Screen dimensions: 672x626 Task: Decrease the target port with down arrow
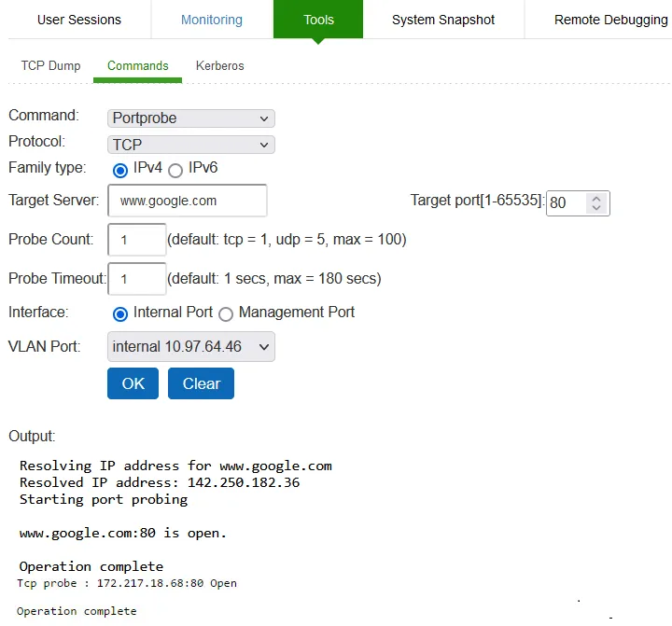point(596,207)
